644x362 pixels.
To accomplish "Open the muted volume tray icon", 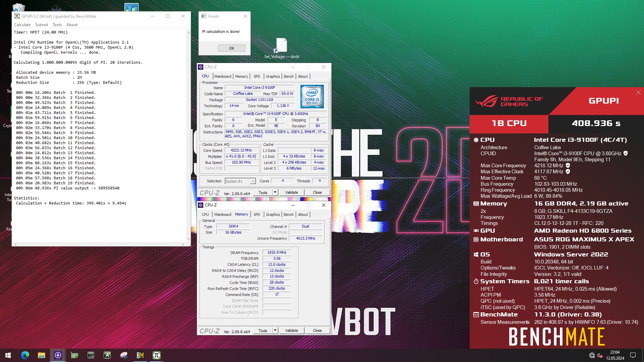I will (x=600, y=355).
